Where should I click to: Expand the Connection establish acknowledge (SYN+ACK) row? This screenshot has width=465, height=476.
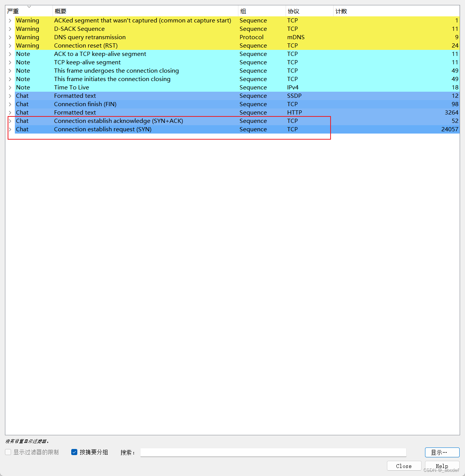(x=10, y=121)
